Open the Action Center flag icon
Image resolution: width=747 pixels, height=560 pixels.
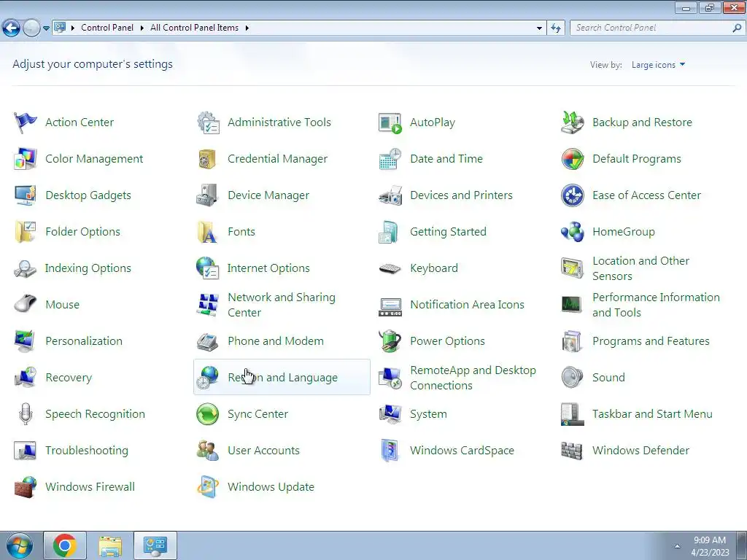click(26, 122)
